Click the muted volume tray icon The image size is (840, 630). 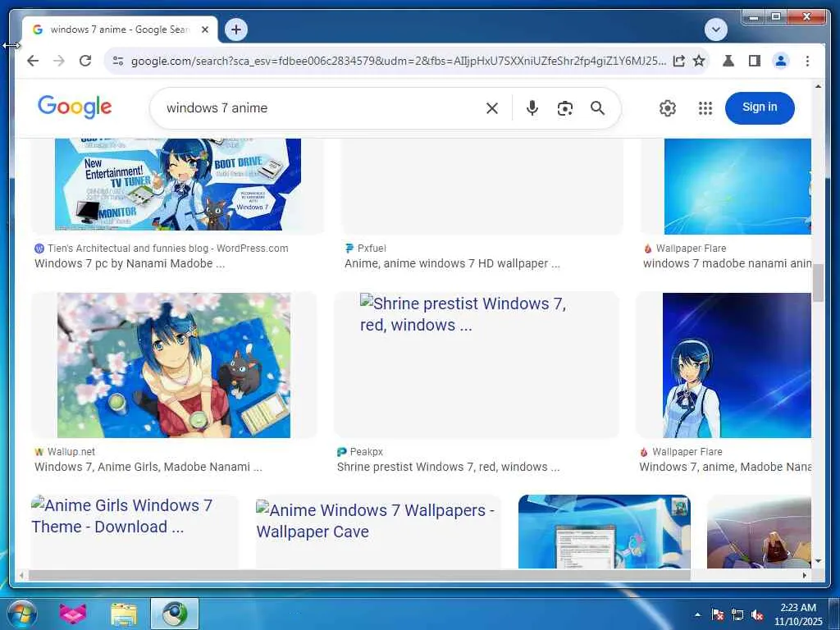pyautogui.click(x=757, y=614)
